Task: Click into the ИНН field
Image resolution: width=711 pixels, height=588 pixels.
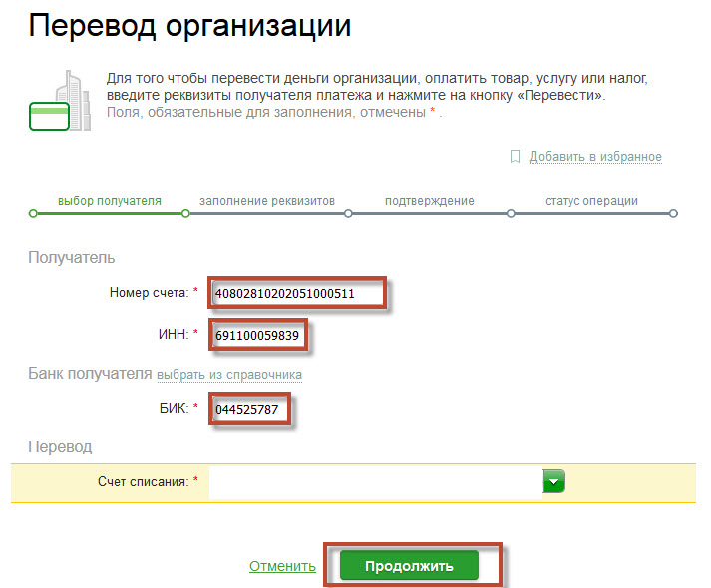Action: pos(257,336)
